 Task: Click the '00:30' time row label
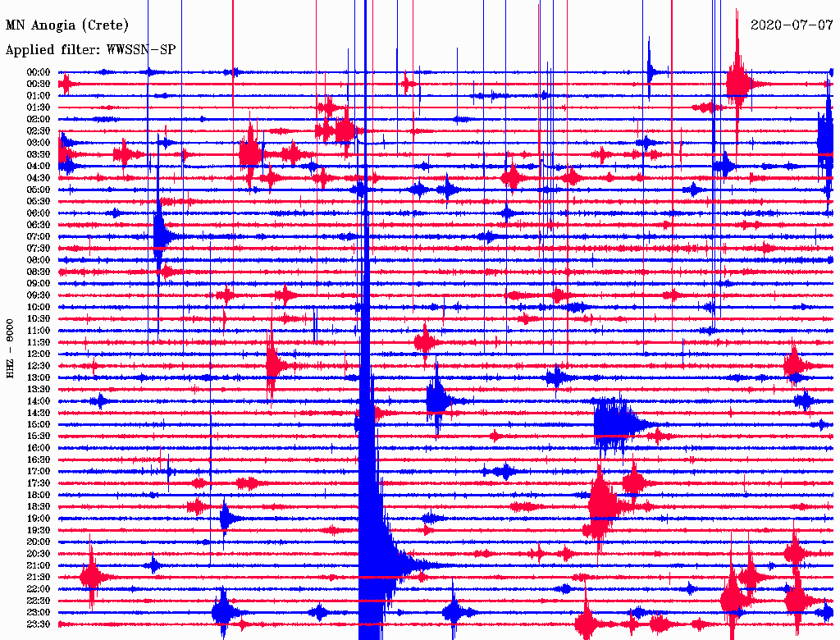(39, 85)
